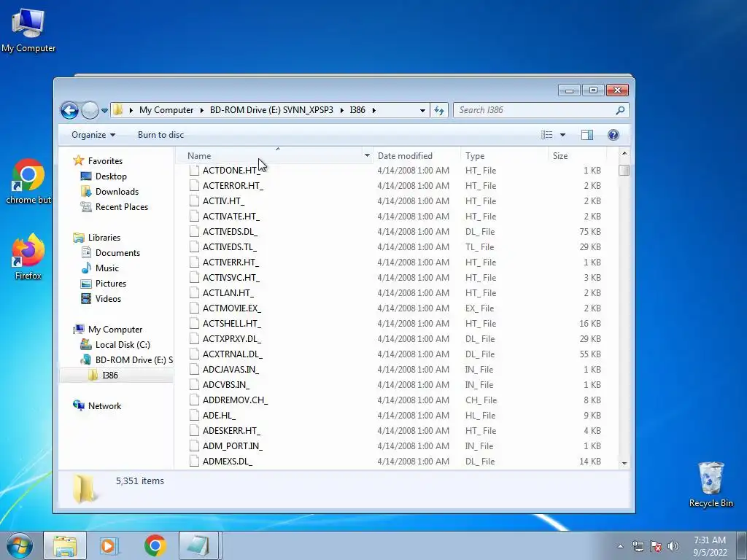
Task: Open Chrome from the taskbar
Action: pyautogui.click(x=155, y=545)
